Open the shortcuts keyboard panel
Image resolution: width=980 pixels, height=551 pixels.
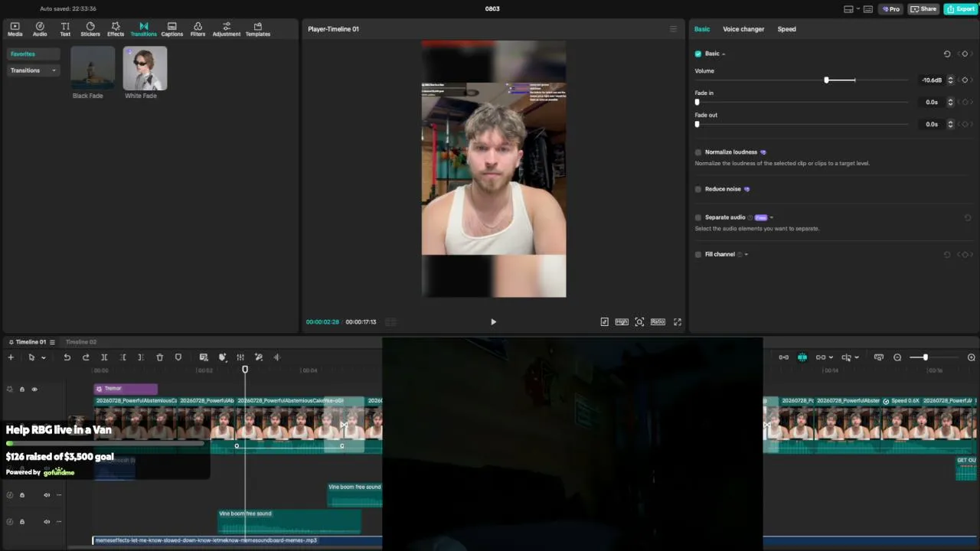pyautogui.click(x=868, y=9)
